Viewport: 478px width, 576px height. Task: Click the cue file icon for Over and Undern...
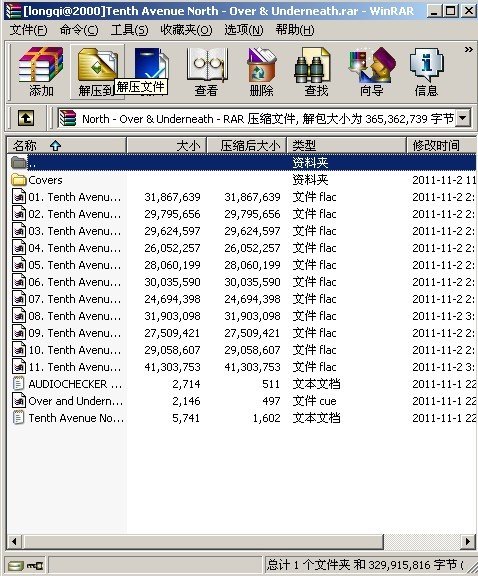tap(19, 401)
